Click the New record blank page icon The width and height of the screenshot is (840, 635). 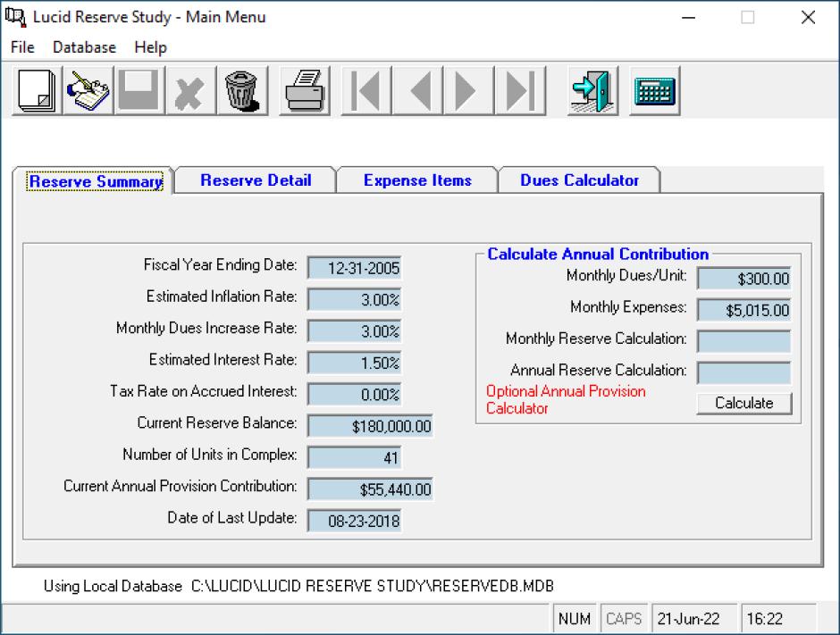[37, 90]
